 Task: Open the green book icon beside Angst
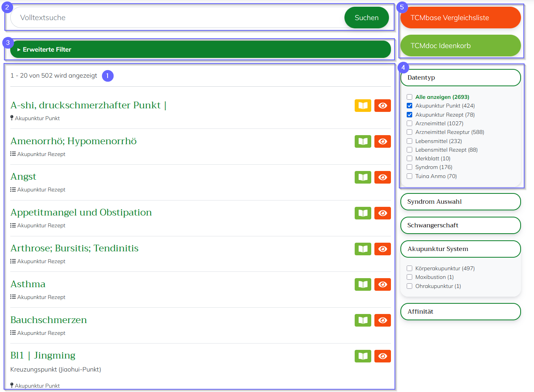pos(363,177)
